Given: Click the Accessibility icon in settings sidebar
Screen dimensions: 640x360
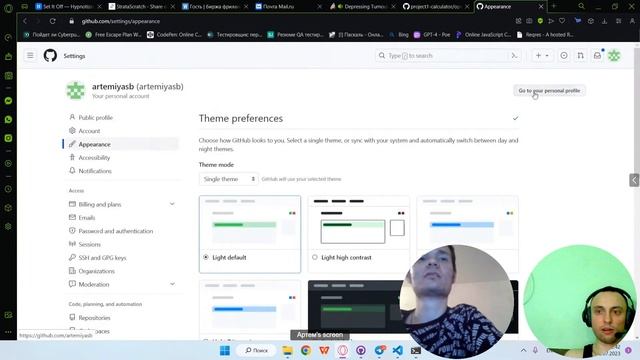Looking at the screenshot, I should (72, 157).
